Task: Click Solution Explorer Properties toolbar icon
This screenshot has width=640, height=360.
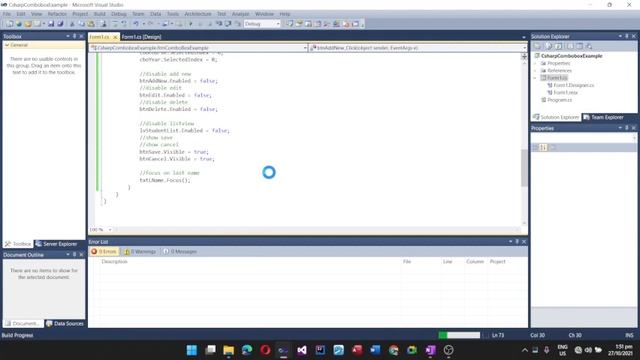Action: tap(538, 46)
